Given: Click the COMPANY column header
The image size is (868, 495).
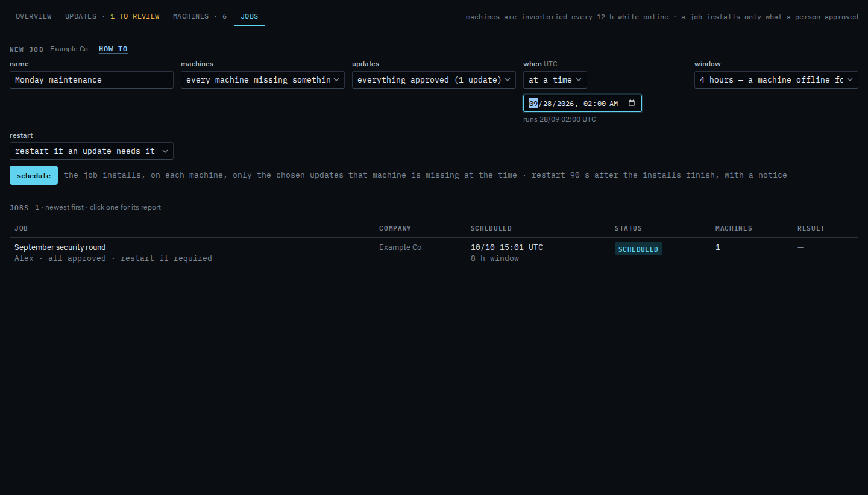Looking at the screenshot, I should pos(395,228).
